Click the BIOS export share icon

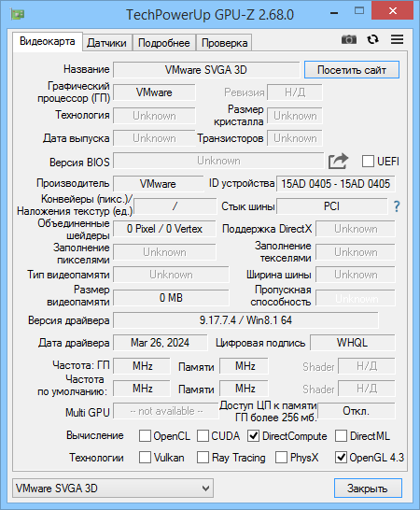click(x=338, y=162)
